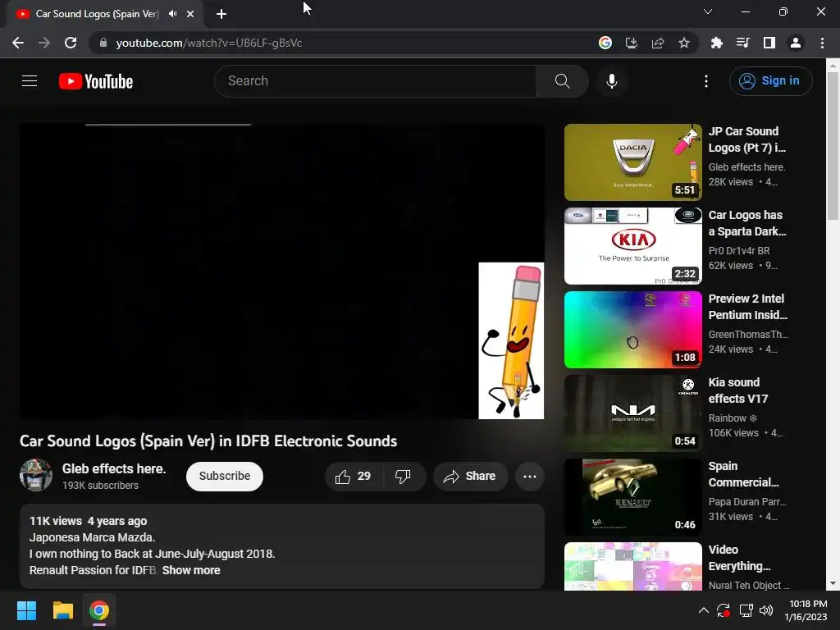840x630 pixels.
Task: Open more actions menu under video
Action: (x=530, y=477)
